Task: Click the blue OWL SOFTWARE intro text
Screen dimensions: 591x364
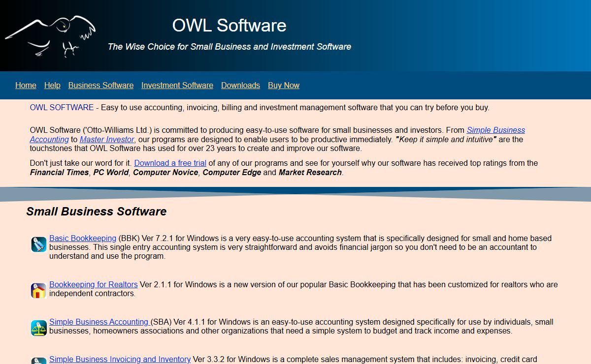Action: [62, 107]
